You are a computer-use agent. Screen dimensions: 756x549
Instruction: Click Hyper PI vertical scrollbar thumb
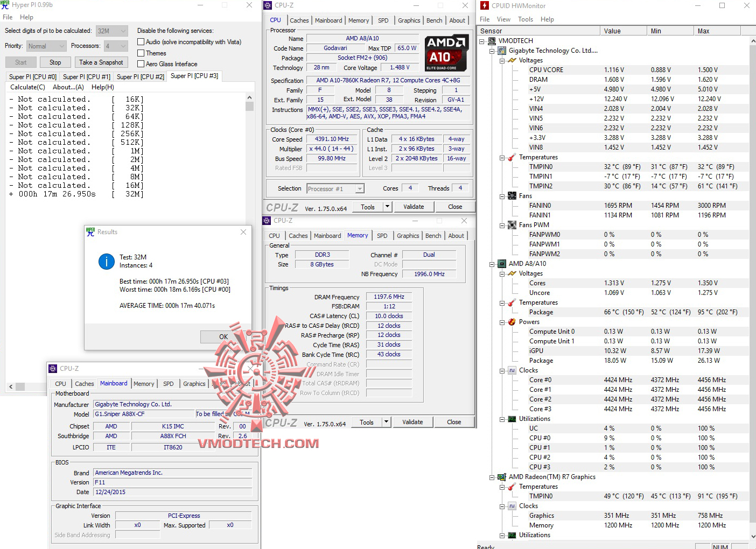point(249,106)
